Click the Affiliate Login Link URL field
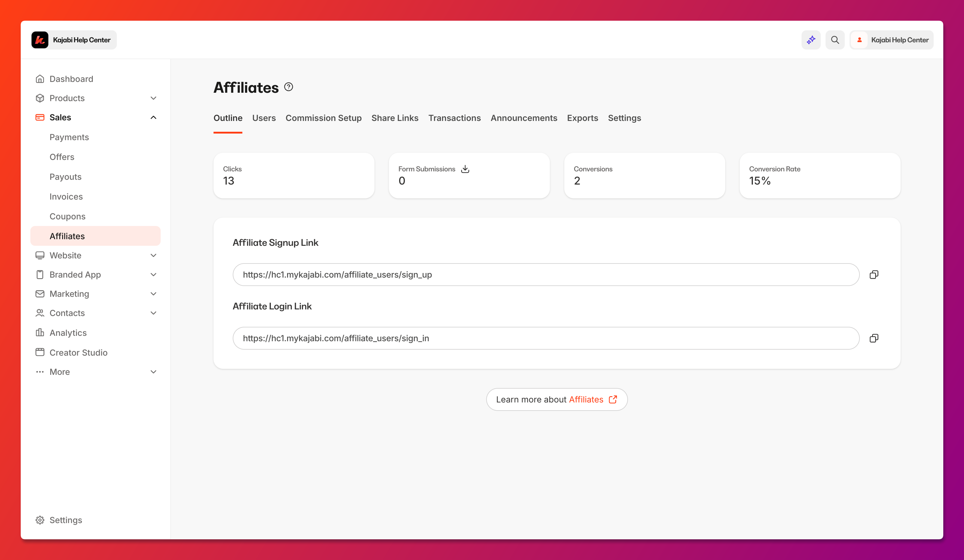Image resolution: width=964 pixels, height=560 pixels. pos(546,338)
